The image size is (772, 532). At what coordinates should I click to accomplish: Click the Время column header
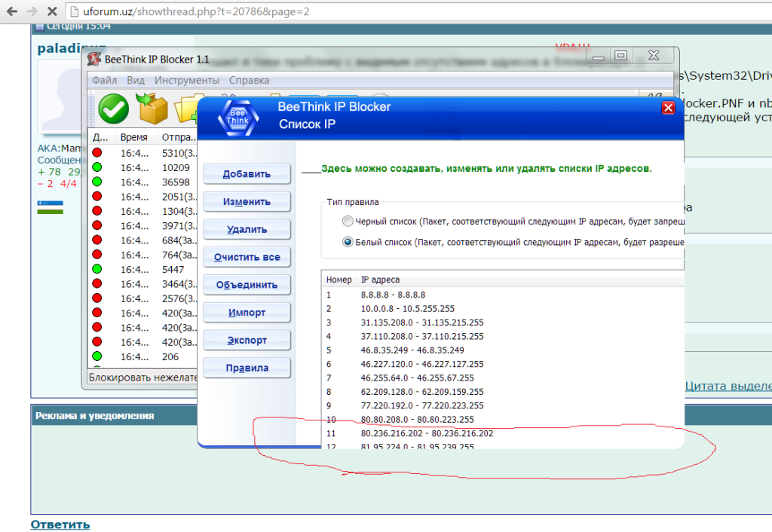(x=133, y=138)
